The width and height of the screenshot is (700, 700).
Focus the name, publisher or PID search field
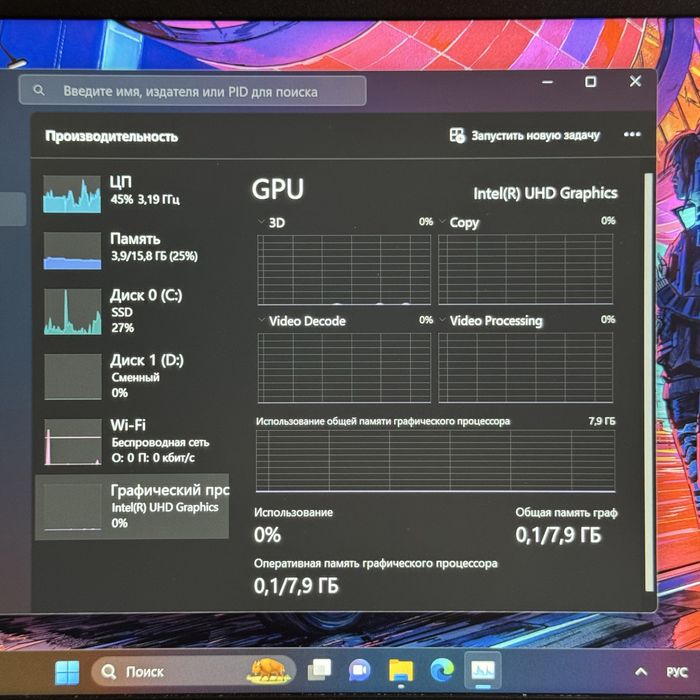192,91
